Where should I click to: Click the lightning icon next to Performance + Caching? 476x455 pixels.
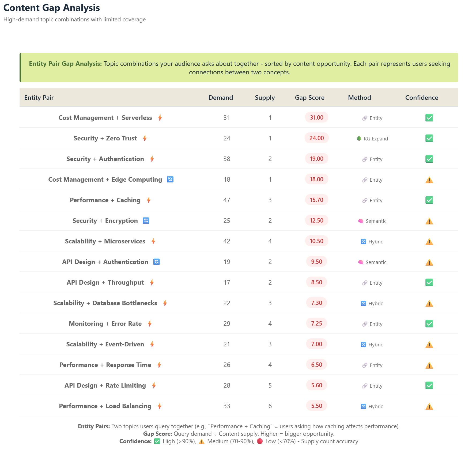click(x=149, y=200)
